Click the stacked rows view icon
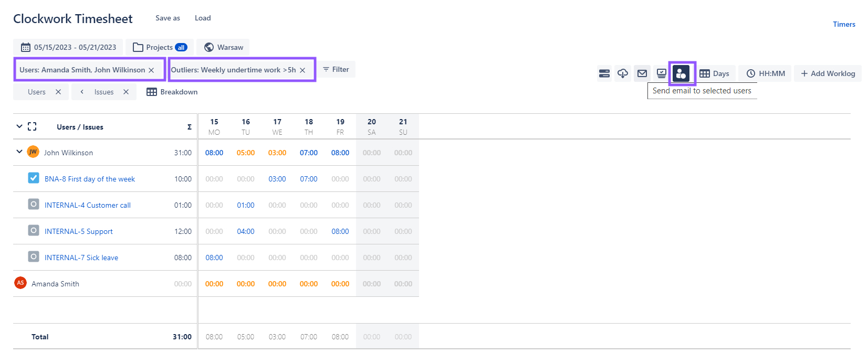The height and width of the screenshot is (364, 868). coord(604,73)
